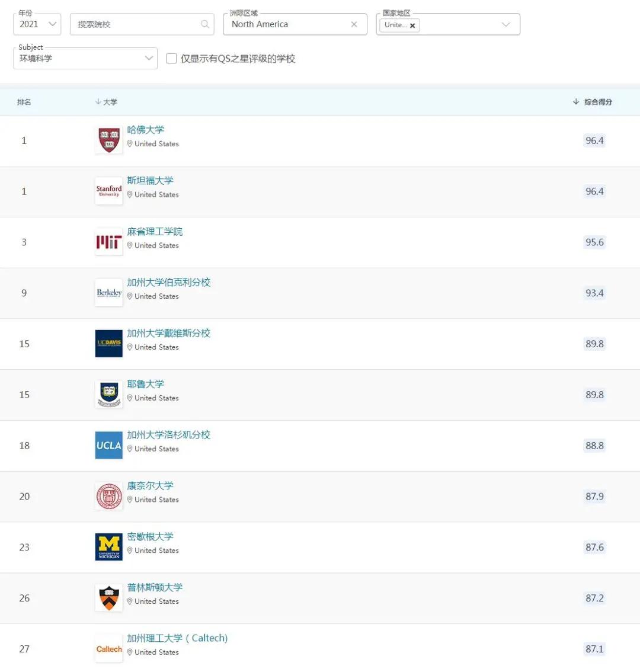
Task: Click the UCLA logo
Action: [x=109, y=445]
